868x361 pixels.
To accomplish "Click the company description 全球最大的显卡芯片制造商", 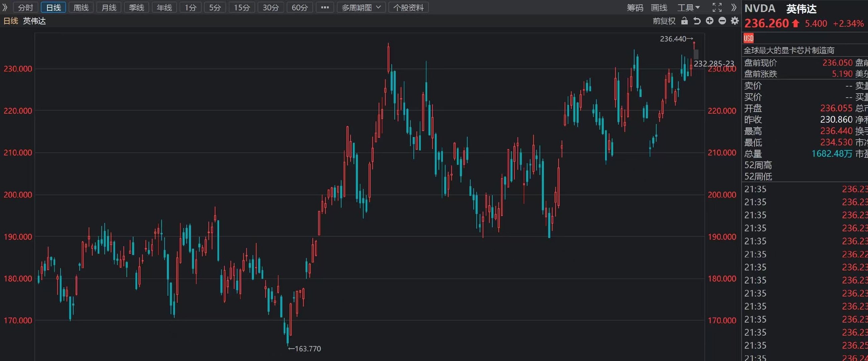I will pos(789,50).
